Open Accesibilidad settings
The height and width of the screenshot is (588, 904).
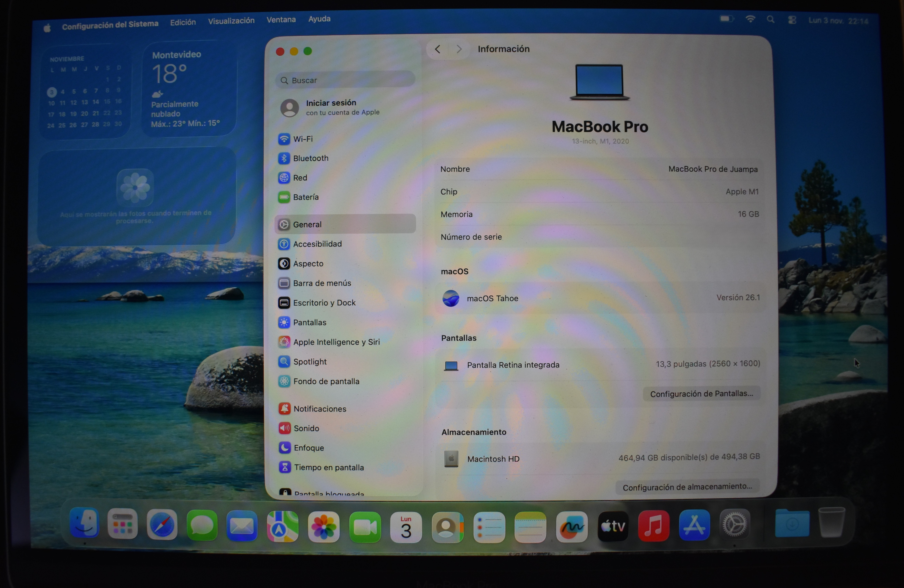pos(345,244)
